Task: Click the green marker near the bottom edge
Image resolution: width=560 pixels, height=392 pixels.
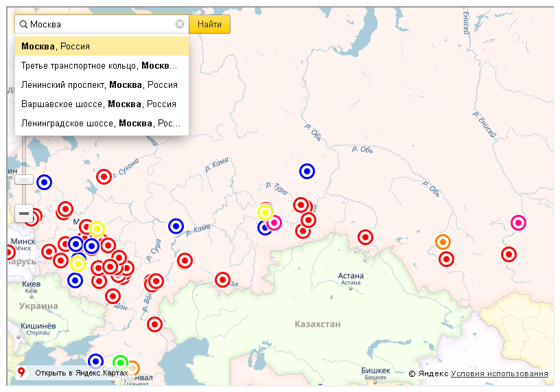Action: point(120,362)
